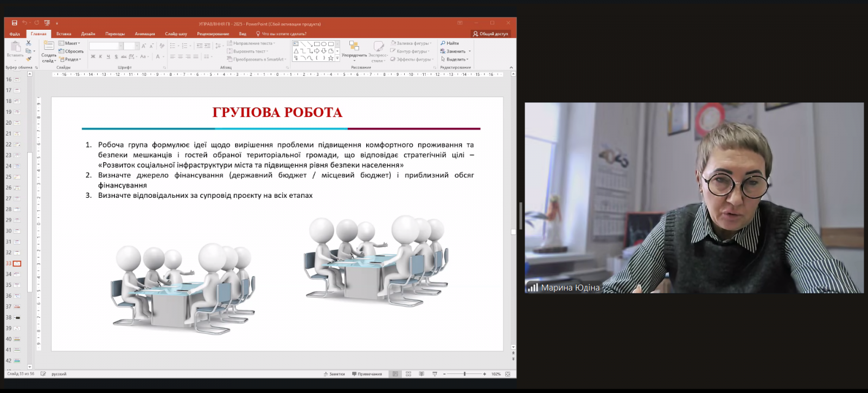Expand the Выделить selection dropdown
This screenshot has height=393, width=868.
[455, 60]
